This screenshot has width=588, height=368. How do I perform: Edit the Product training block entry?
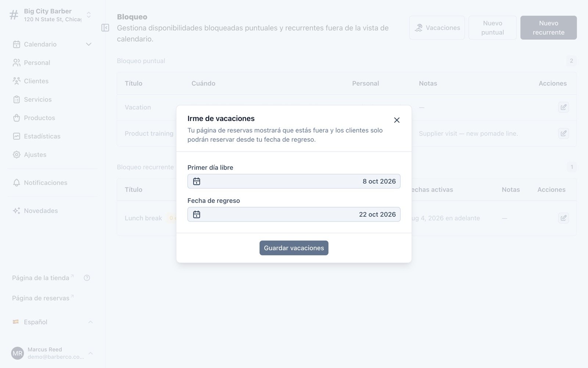(563, 133)
